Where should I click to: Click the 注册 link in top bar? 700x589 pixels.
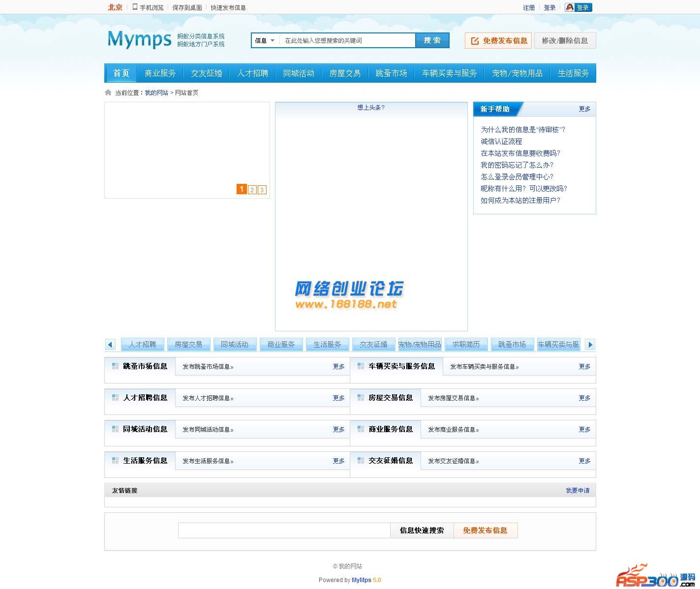(x=529, y=7)
